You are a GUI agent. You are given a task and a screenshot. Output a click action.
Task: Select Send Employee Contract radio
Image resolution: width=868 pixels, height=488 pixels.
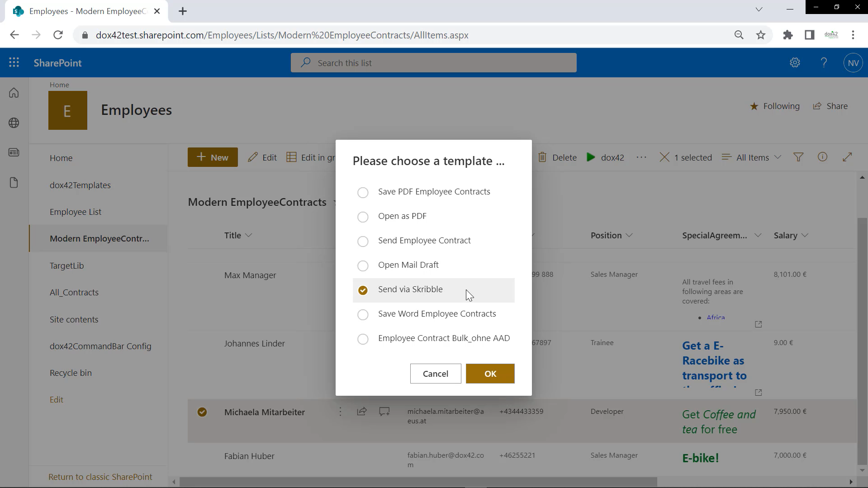click(363, 241)
